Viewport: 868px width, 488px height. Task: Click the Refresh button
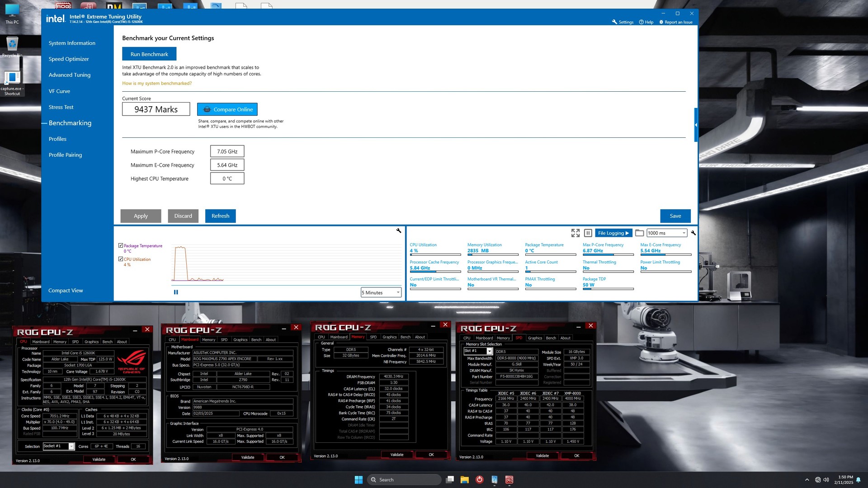tap(220, 216)
